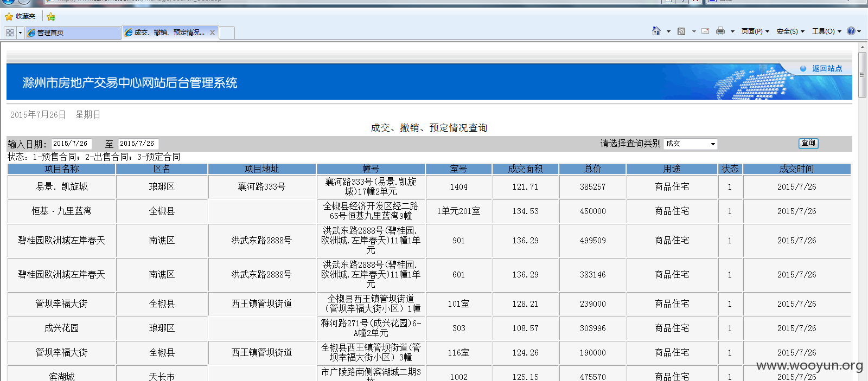
Task: Click the 成交时间 column header
Action: pos(796,169)
